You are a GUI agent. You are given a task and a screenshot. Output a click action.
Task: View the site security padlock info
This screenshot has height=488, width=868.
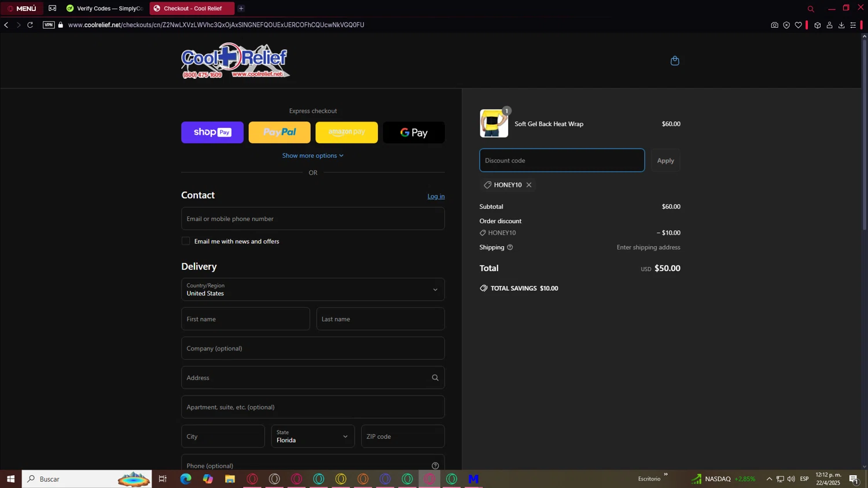61,25
